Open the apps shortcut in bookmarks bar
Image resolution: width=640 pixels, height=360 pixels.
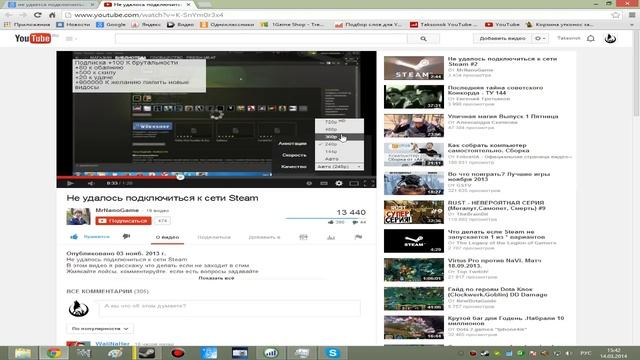27,24
